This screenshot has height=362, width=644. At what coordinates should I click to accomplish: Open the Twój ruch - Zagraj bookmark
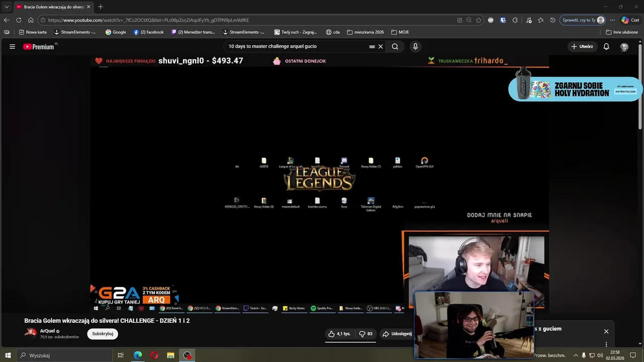point(296,32)
